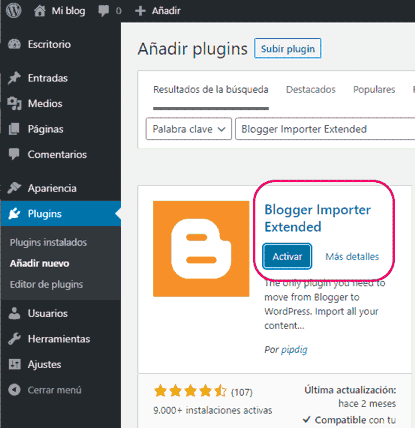This screenshot has height=428, width=415.
Task: Open Plugins instalados submenu
Action: click(x=48, y=242)
